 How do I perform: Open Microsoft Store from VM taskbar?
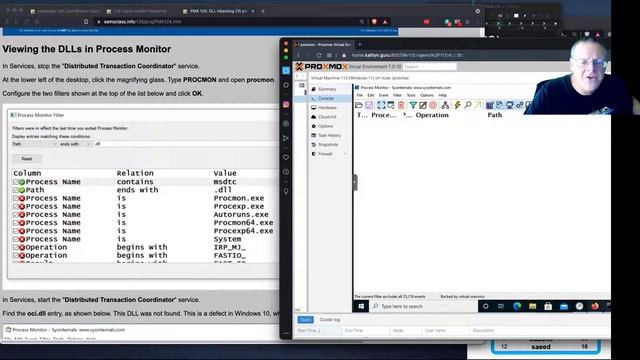point(548,306)
